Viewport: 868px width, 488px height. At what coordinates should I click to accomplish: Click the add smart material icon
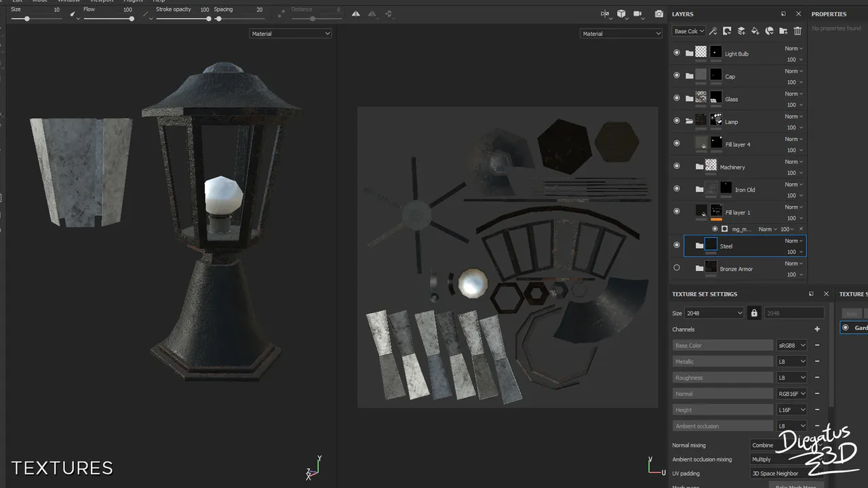pyautogui.click(x=769, y=31)
